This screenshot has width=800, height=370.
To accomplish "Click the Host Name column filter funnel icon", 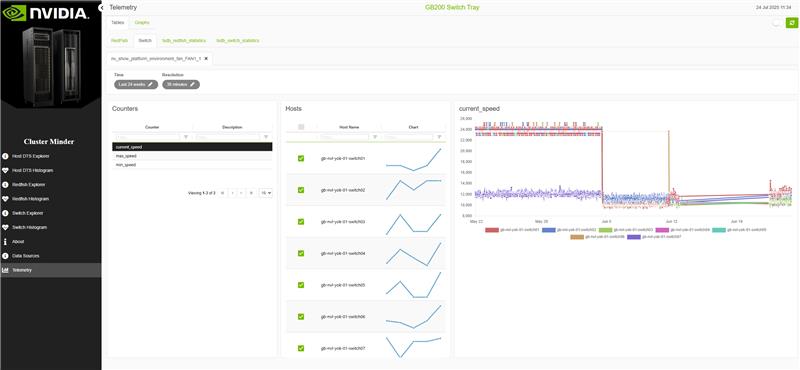I will point(375,137).
